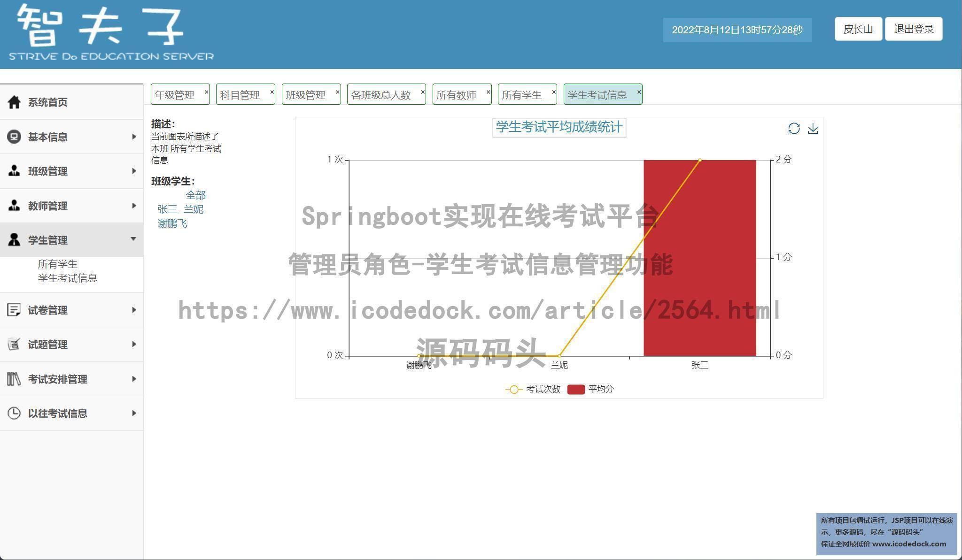Open 所有学生 submenu item
This screenshot has width=962, height=560.
57,264
